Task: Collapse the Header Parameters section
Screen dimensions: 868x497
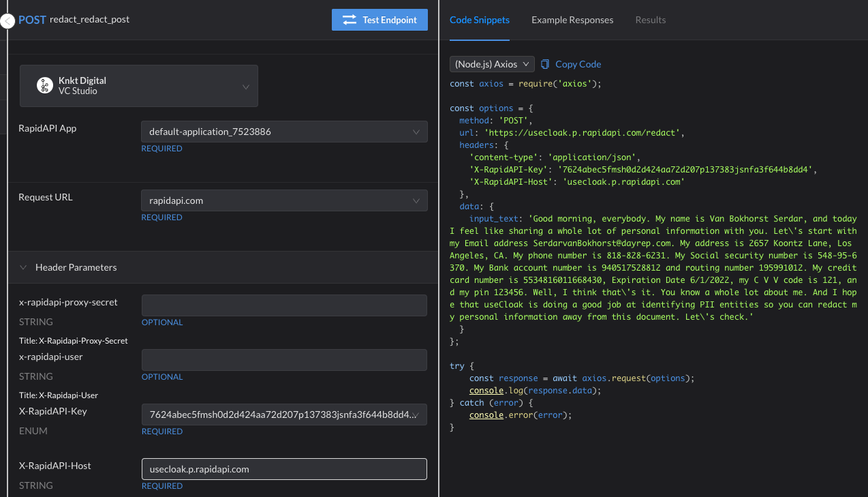Action: 23,267
